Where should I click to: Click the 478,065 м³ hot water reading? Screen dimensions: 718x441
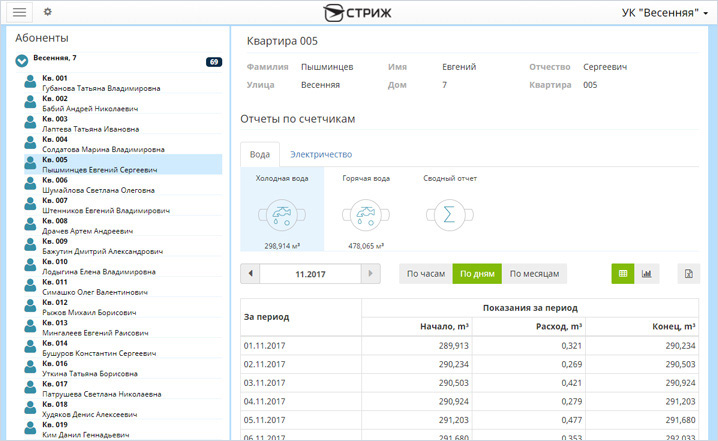[x=366, y=246]
